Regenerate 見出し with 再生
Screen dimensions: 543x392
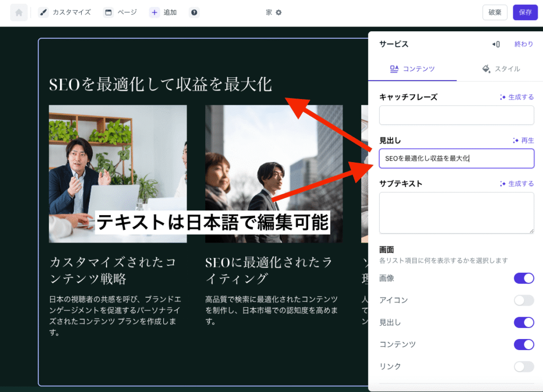[x=523, y=140]
